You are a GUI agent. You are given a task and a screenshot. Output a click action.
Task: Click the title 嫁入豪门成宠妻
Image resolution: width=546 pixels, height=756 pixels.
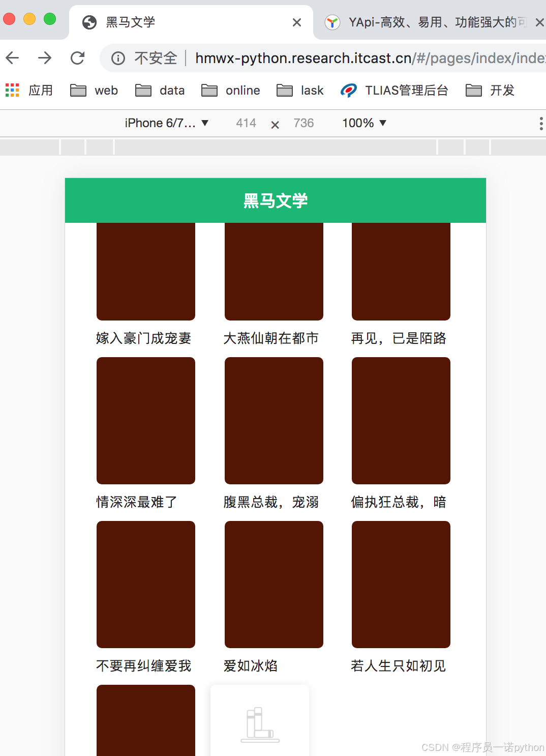(x=144, y=338)
